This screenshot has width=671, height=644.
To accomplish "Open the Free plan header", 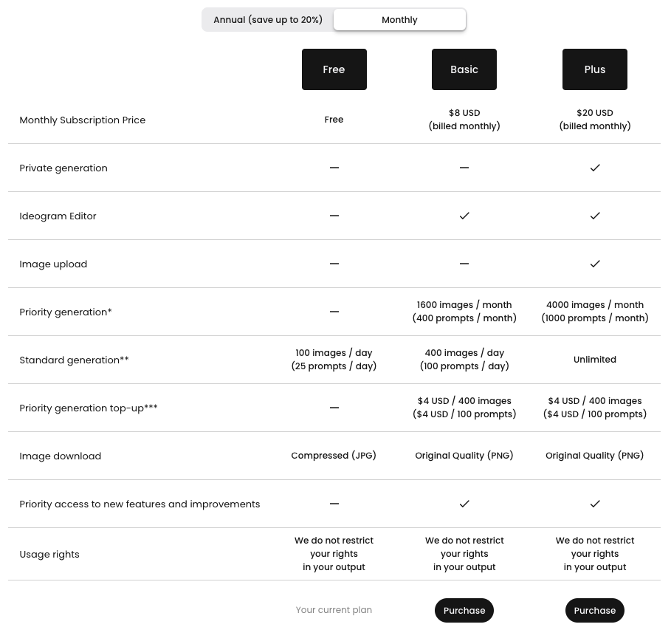I will coord(334,69).
